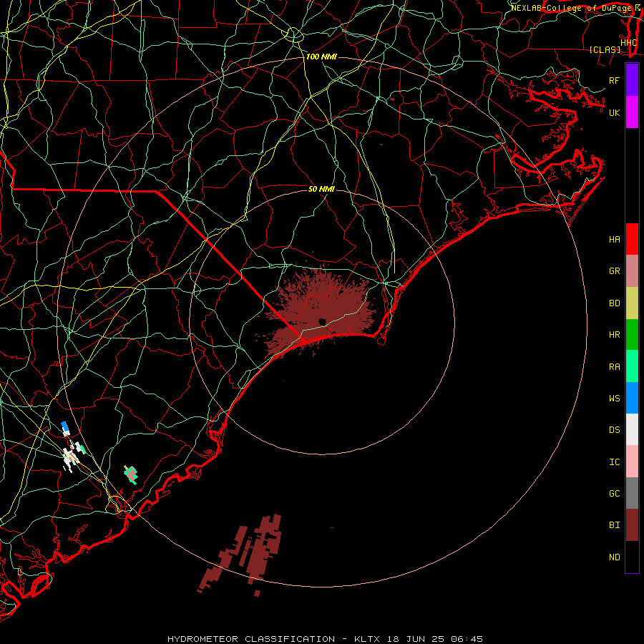Click the ND black legend swatch
Image resolution: width=644 pixels, height=644 pixels.
click(x=632, y=557)
